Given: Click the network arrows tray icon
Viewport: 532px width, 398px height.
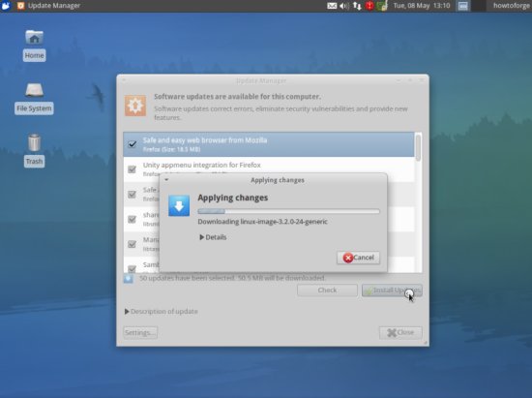Looking at the screenshot, I should (x=357, y=6).
